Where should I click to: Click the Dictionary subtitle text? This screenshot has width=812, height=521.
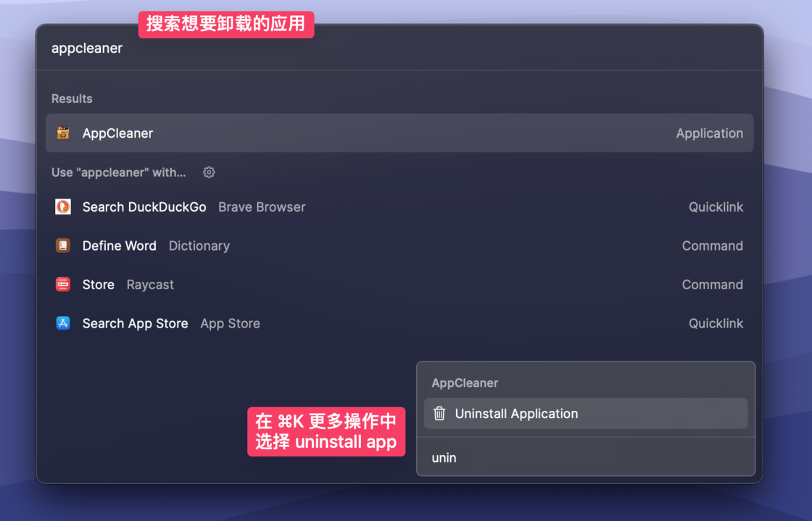199,246
